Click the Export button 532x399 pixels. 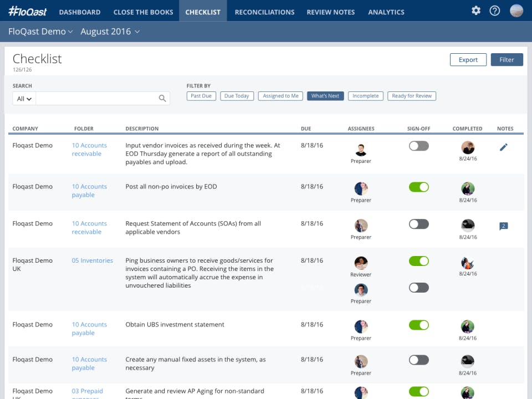(x=468, y=59)
